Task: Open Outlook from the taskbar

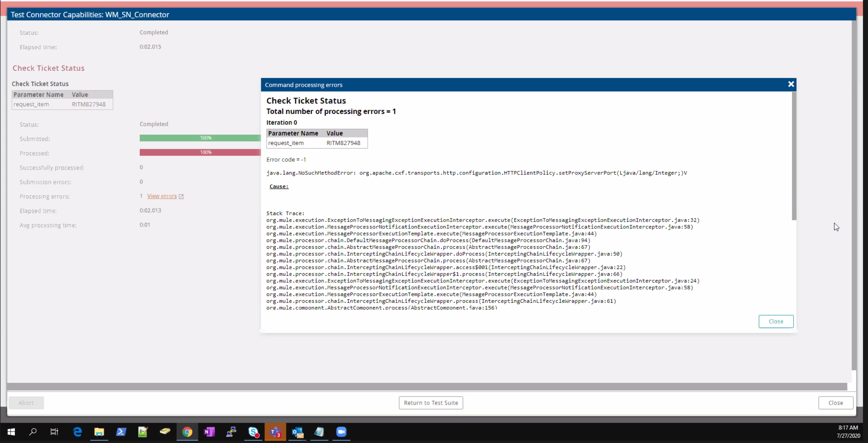Action: point(297,432)
